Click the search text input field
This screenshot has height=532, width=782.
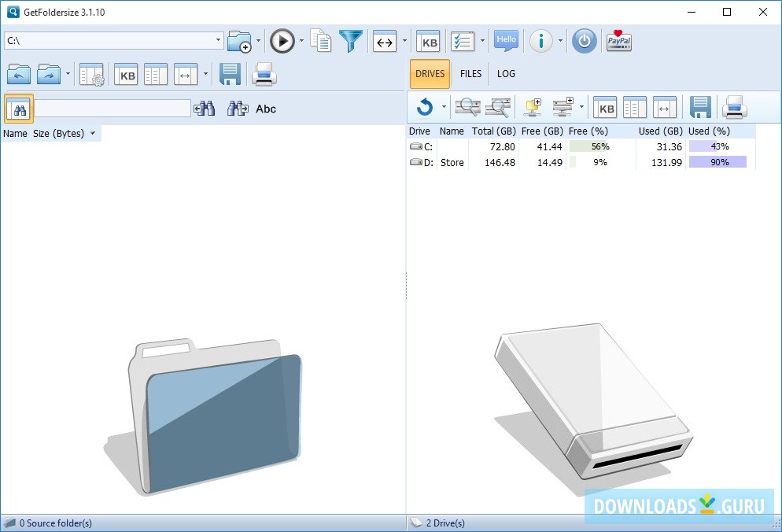coord(113,109)
